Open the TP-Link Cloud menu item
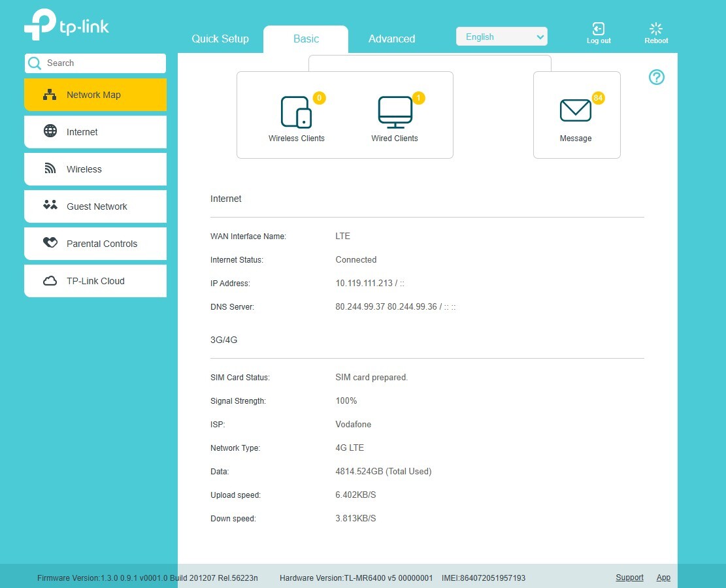 95,281
